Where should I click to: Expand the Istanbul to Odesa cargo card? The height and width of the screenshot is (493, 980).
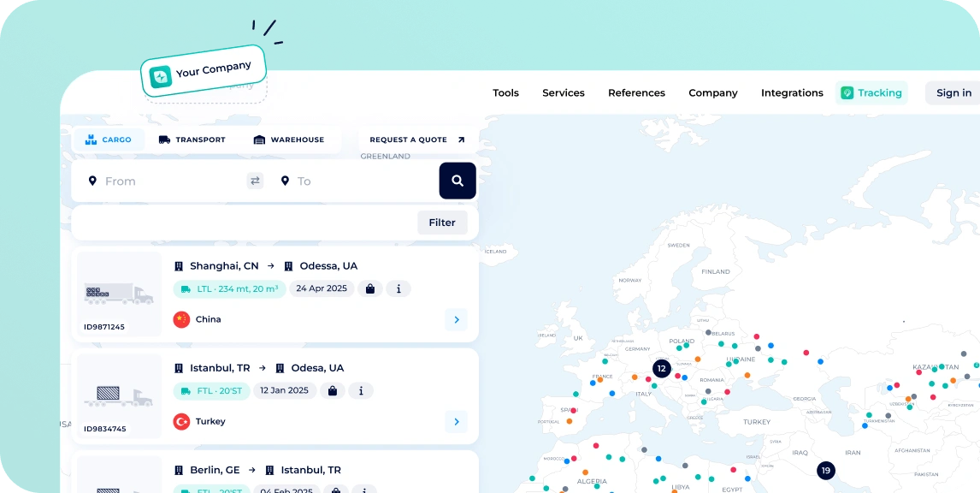[x=457, y=422]
